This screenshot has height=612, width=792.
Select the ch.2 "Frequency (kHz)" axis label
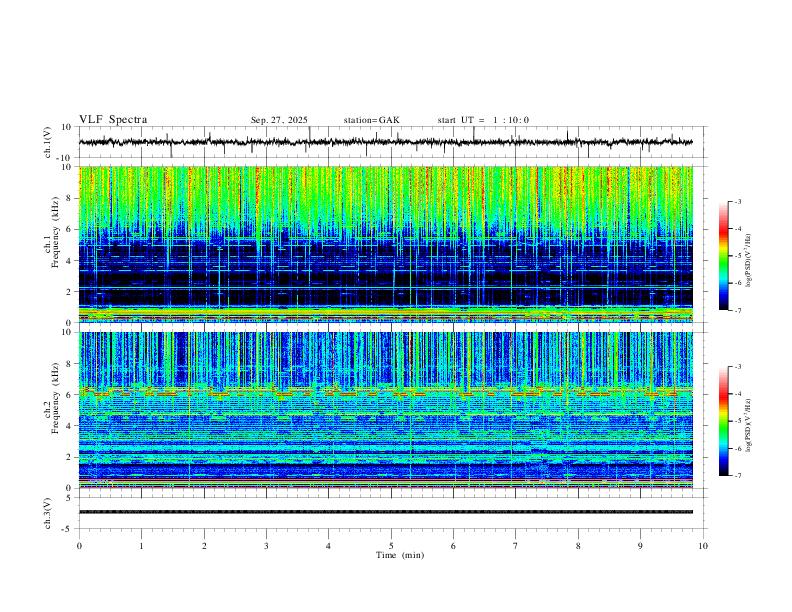[56, 398]
